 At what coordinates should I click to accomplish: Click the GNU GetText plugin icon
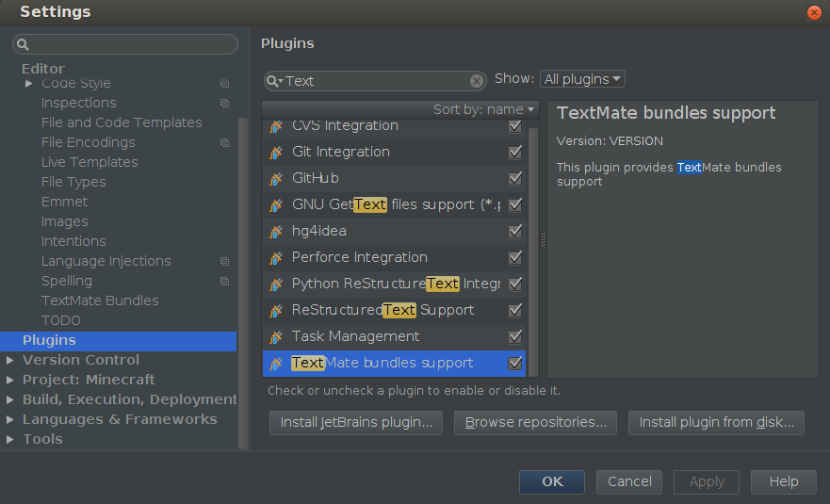(x=276, y=205)
